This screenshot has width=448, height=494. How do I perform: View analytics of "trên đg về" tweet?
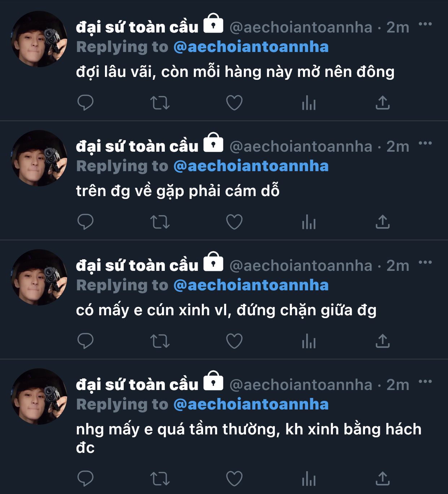pos(309,222)
